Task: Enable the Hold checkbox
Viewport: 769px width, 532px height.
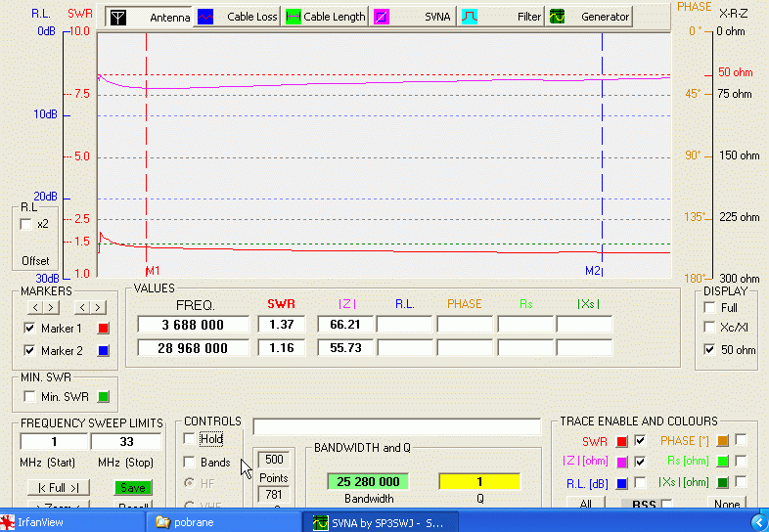Action: pyautogui.click(x=190, y=439)
